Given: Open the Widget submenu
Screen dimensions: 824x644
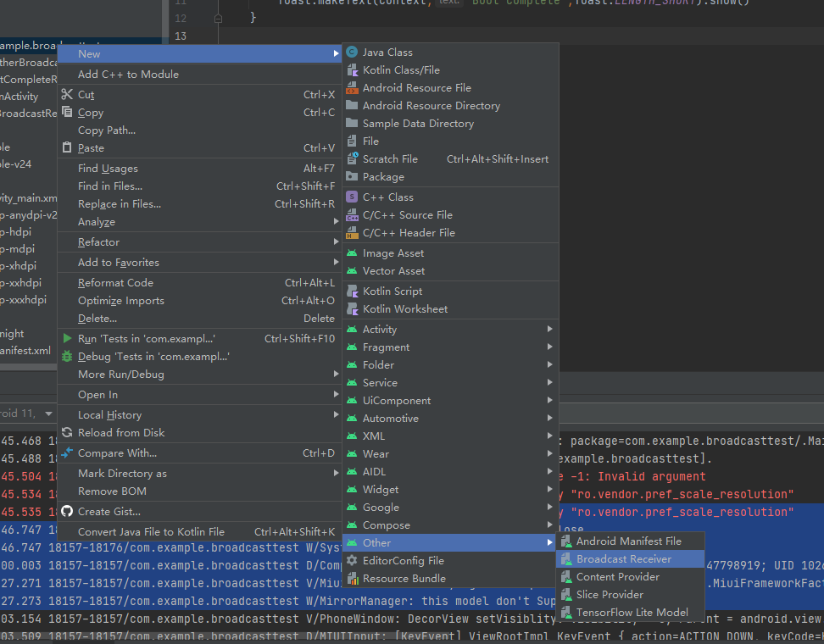Looking at the screenshot, I should (x=450, y=489).
